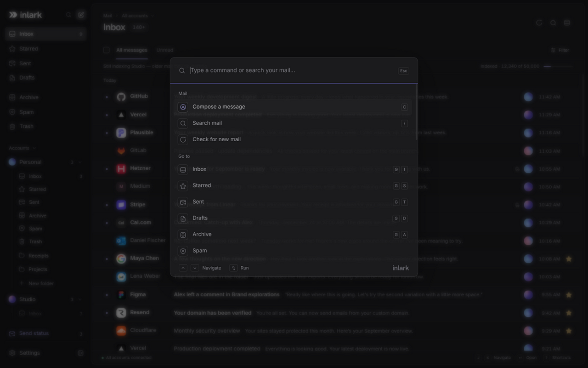Click the down arrow navigate key in the palette footer
Image resolution: width=588 pixels, height=368 pixels.
[195, 268]
